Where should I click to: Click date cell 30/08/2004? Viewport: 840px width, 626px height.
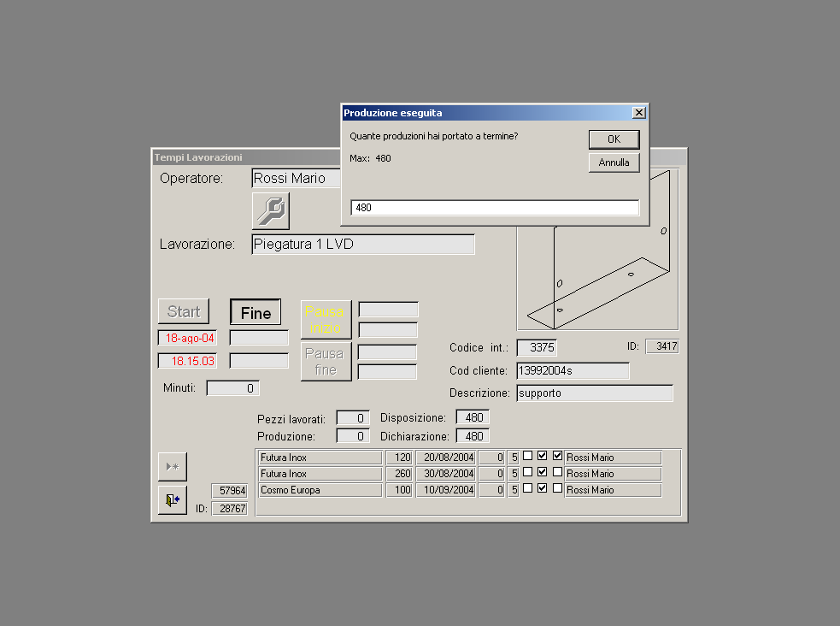coord(446,474)
